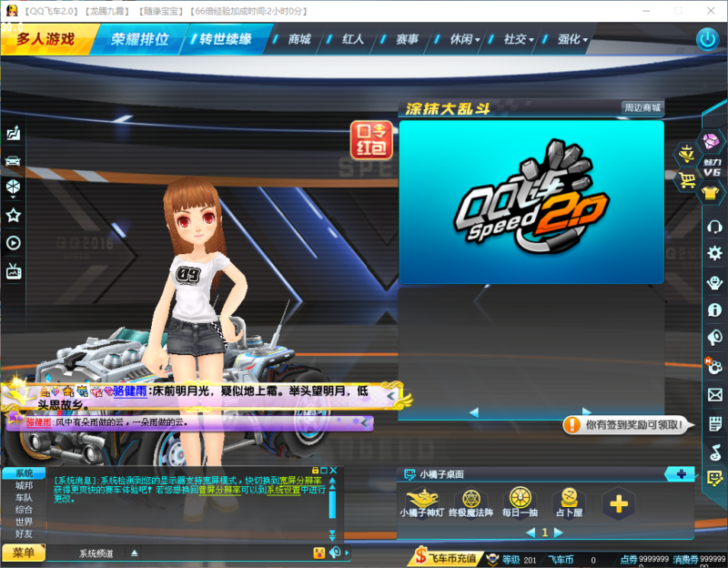Open the 系统频道 channel selector arrow

135,553
